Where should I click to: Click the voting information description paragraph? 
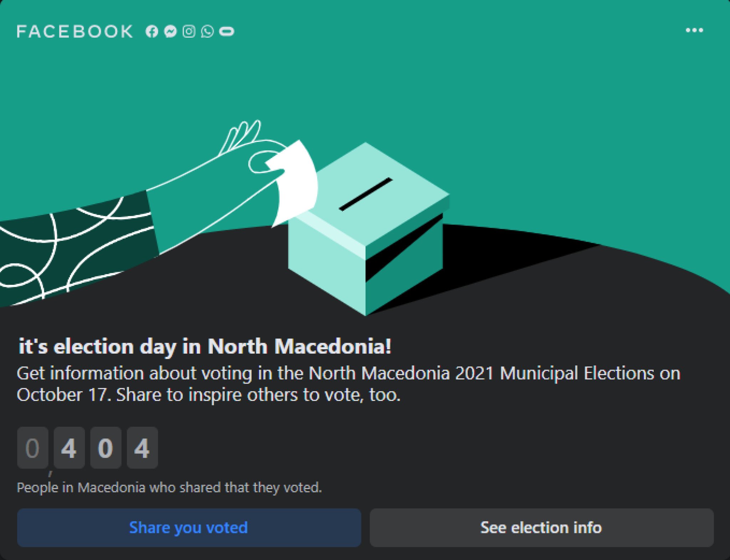[349, 384]
